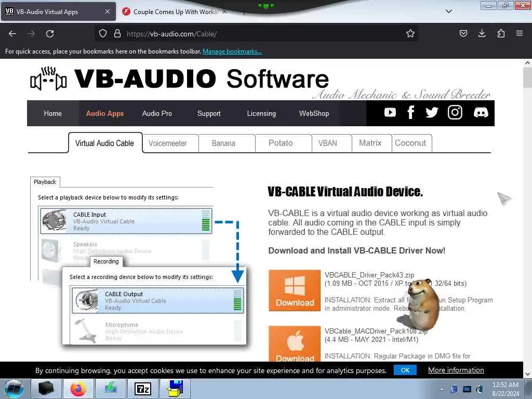
Task: Accept cookies with the OK button
Action: click(x=405, y=370)
